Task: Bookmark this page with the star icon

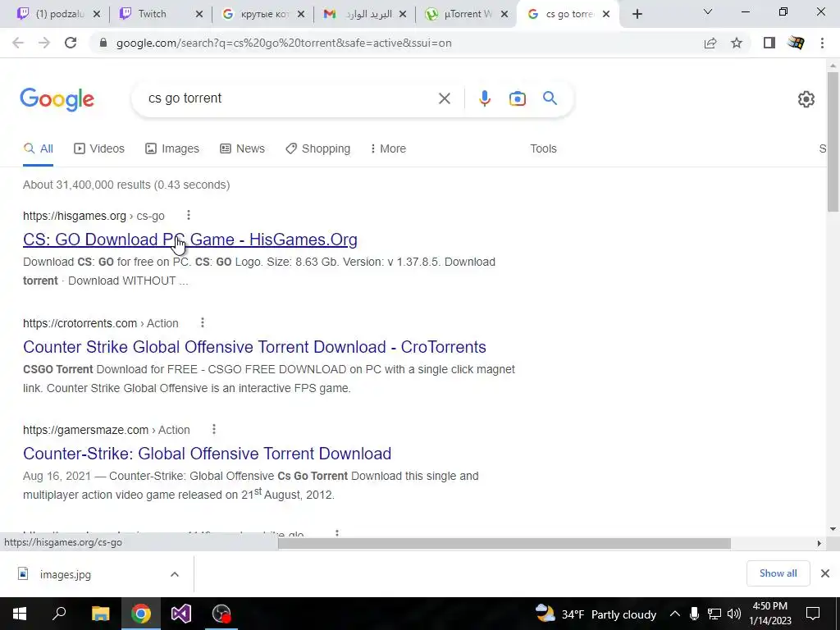Action: coord(737,43)
